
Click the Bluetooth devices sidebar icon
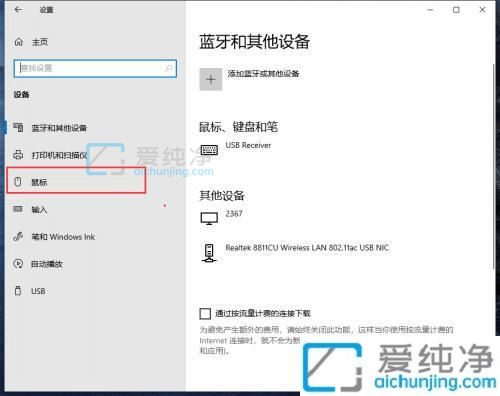coord(18,127)
